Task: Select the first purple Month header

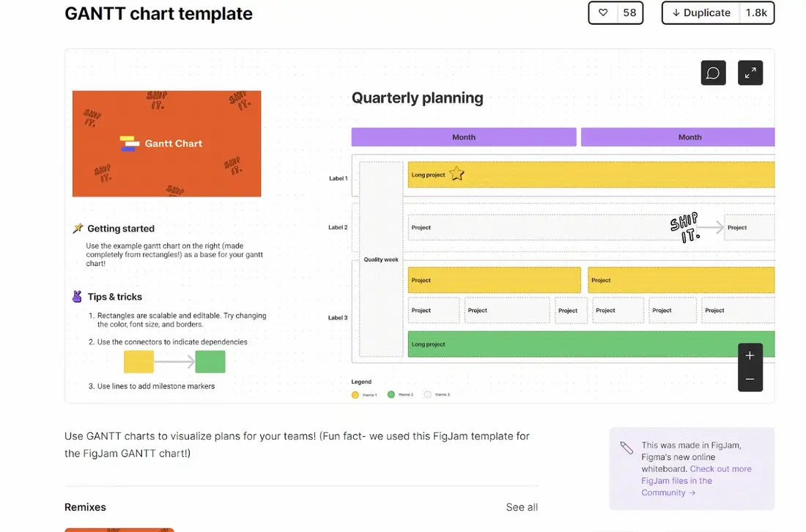Action: [x=464, y=137]
